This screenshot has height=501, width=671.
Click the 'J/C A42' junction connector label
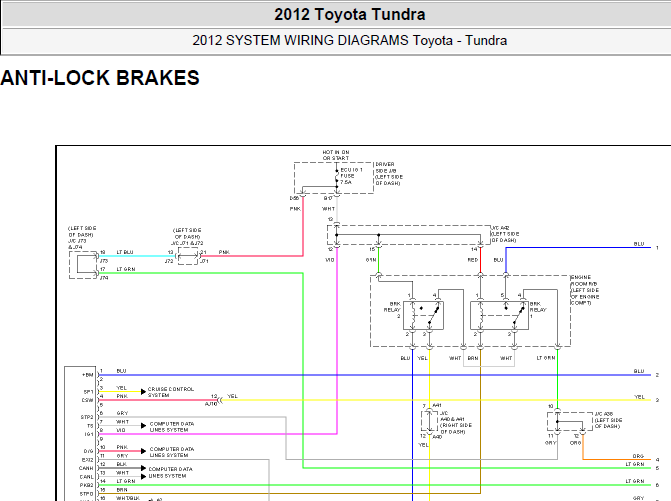pyautogui.click(x=505, y=234)
